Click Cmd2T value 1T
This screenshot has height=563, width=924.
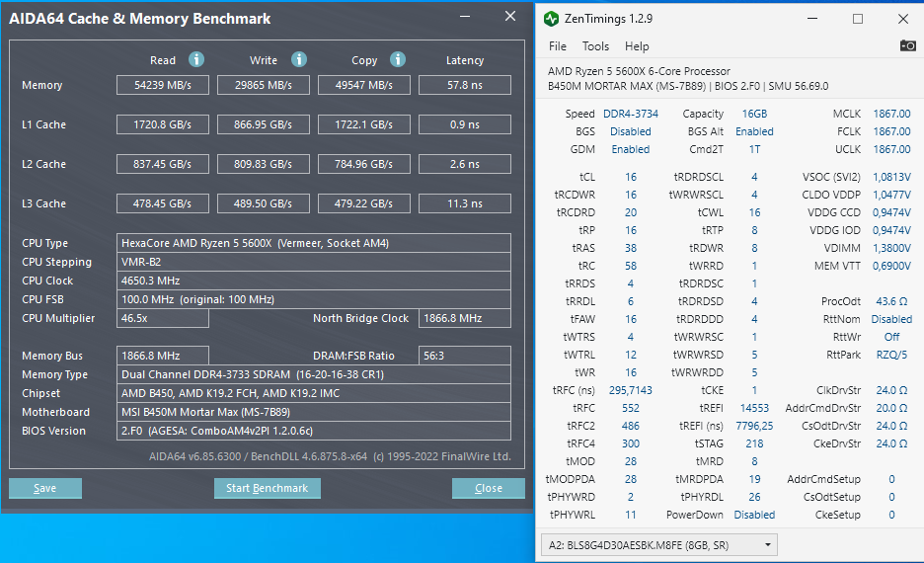(x=754, y=149)
